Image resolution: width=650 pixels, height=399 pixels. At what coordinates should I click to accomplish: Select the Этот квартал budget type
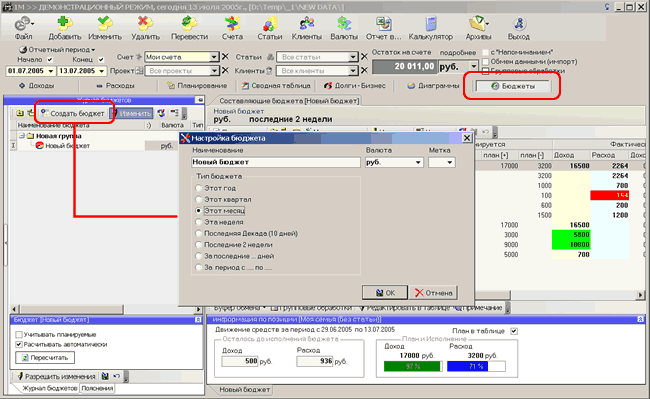coord(199,199)
